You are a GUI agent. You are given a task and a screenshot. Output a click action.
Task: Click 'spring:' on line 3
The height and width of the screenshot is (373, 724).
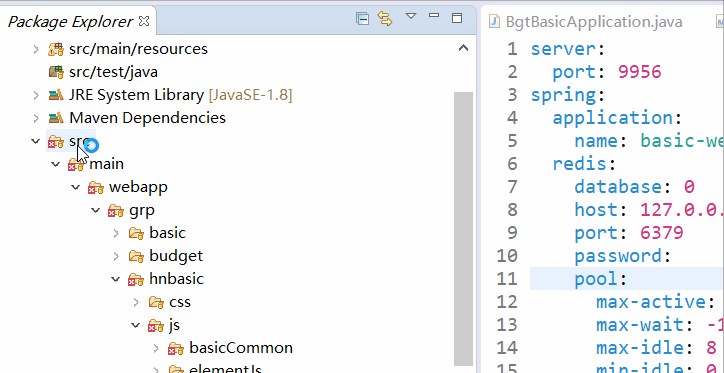(x=568, y=95)
